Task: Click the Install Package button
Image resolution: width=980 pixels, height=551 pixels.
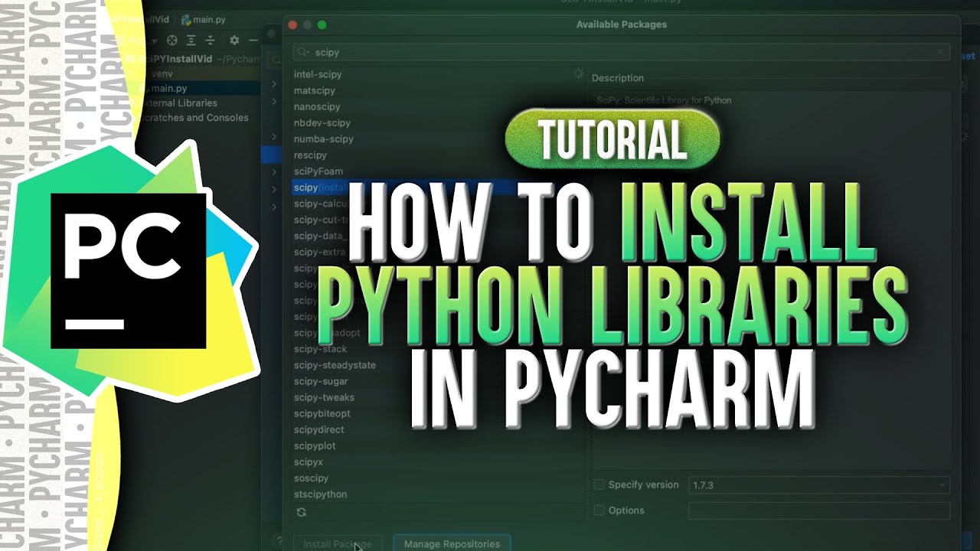Action: pyautogui.click(x=338, y=543)
